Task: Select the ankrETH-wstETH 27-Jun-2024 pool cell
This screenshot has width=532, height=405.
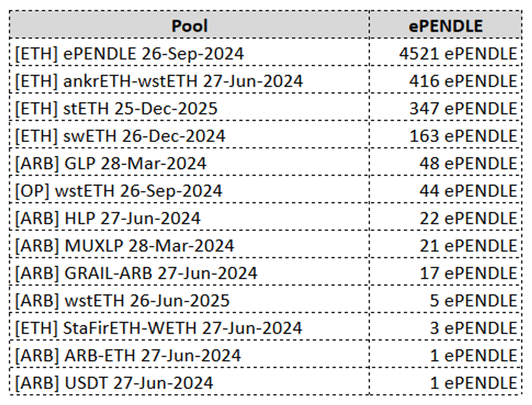Action: coord(159,81)
